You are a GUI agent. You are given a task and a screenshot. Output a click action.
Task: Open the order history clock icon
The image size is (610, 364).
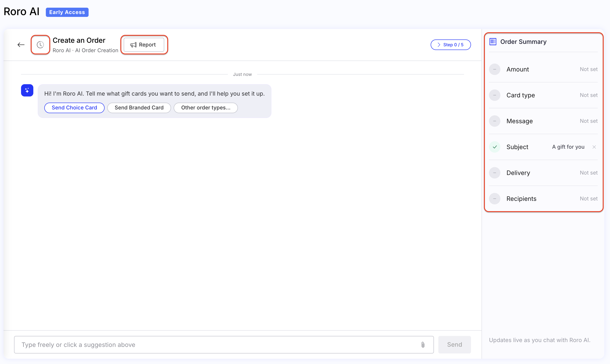(40, 45)
